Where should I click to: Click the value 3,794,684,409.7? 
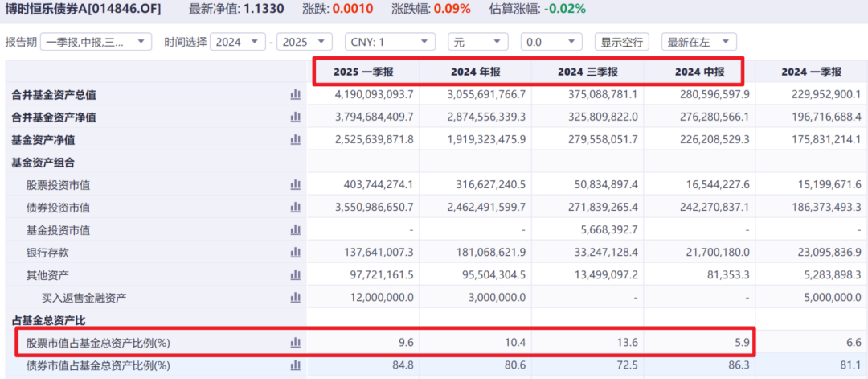point(375,117)
